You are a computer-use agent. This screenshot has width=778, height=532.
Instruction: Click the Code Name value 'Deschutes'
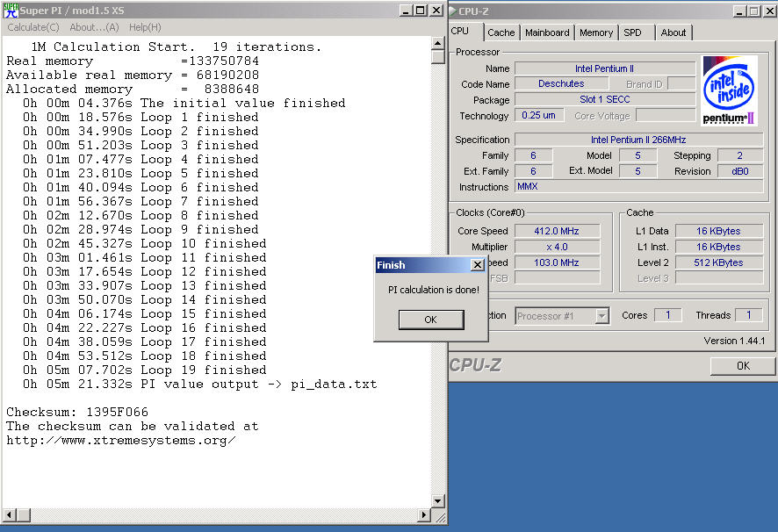(x=561, y=84)
